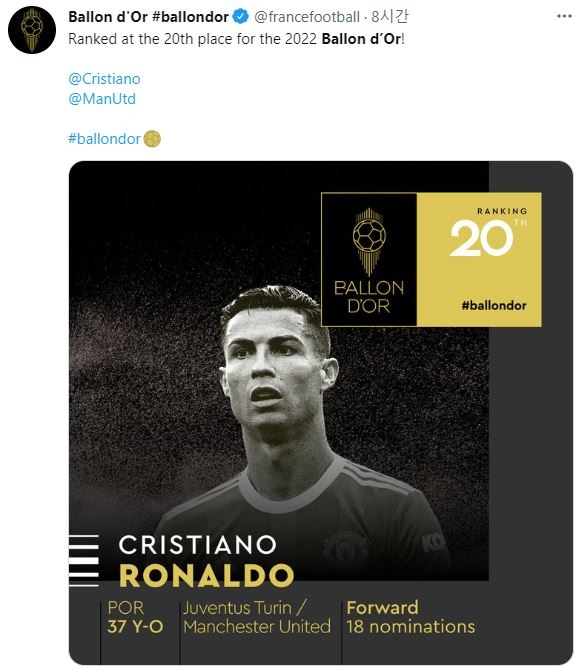The height and width of the screenshot is (672, 585).
Task: Click the CRISTIANO RONALDO name caption
Action: (x=206, y=561)
